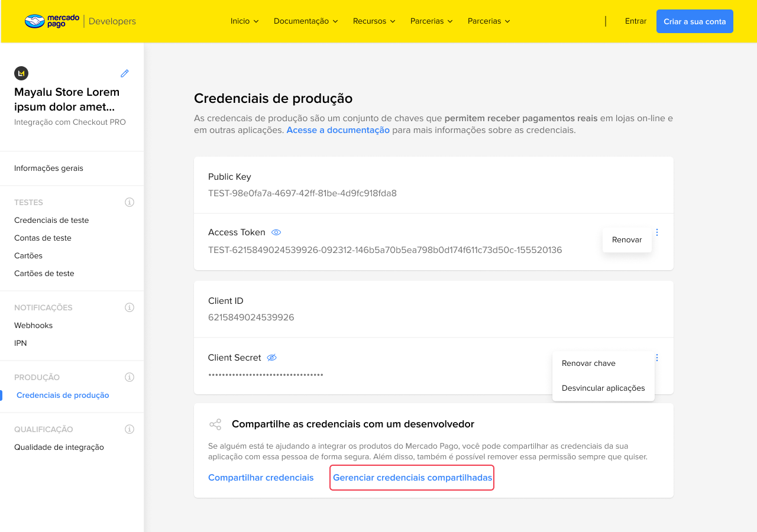Expand the first Parcerias dropdown

[432, 21]
